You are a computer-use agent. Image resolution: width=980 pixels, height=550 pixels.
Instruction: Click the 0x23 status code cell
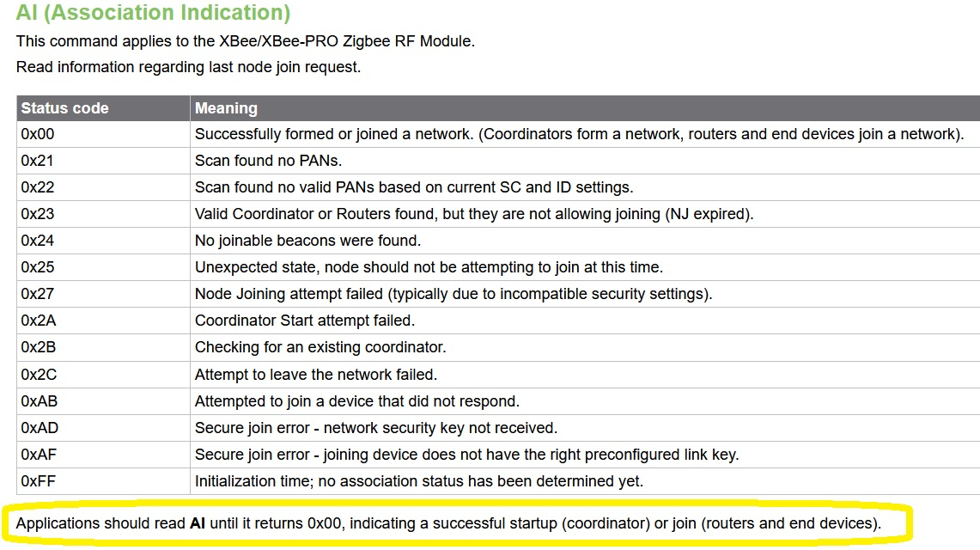coord(103,214)
